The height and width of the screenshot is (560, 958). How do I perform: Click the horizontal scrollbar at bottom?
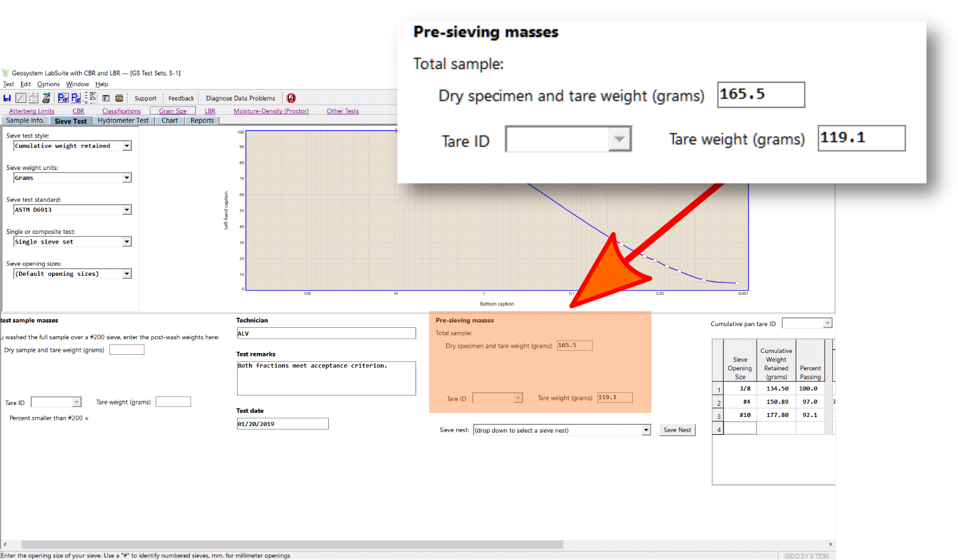tap(292, 544)
